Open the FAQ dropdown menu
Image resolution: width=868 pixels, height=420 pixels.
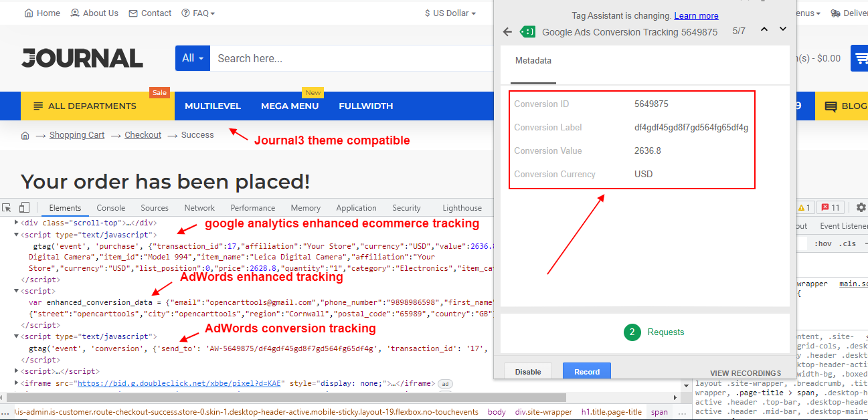(x=198, y=13)
